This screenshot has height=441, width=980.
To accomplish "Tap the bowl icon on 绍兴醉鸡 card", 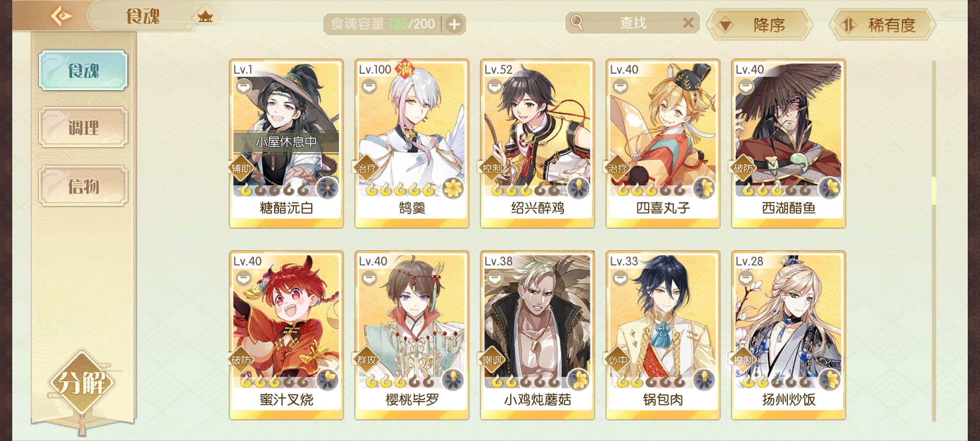I will pos(495,87).
